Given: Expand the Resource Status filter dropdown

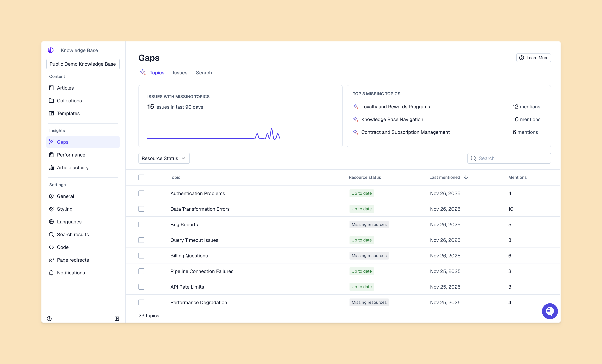Looking at the screenshot, I should [164, 158].
